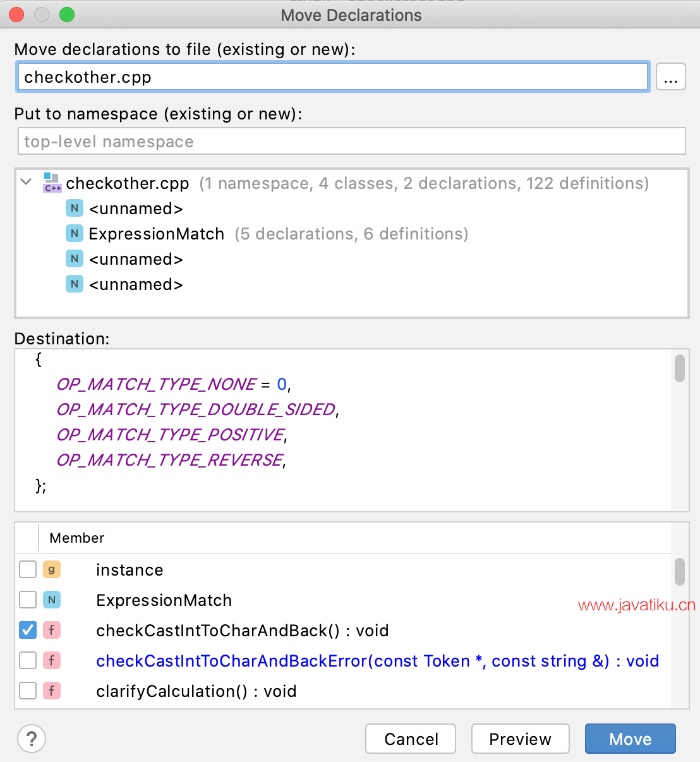Select the instance member name
The width and height of the screenshot is (700, 762).
pos(130,570)
